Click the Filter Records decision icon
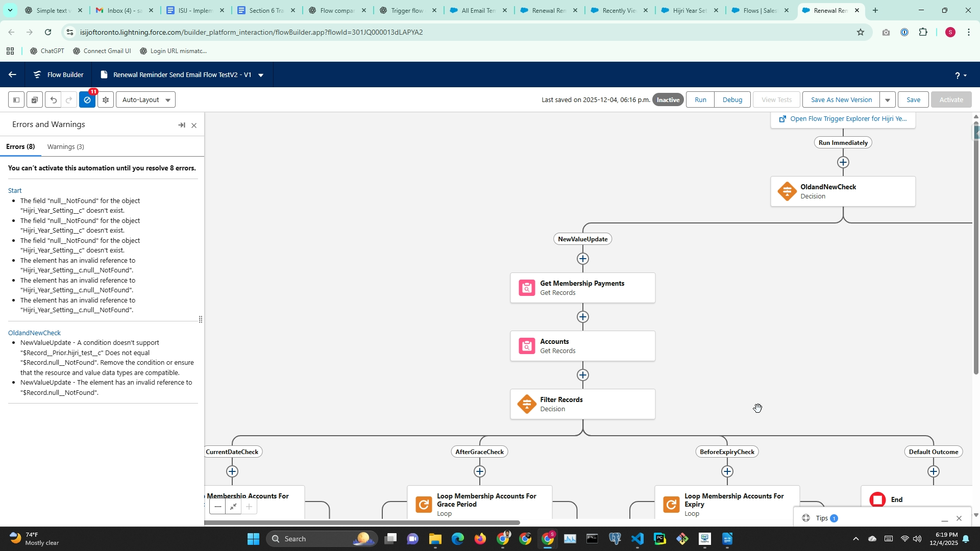 pyautogui.click(x=526, y=404)
